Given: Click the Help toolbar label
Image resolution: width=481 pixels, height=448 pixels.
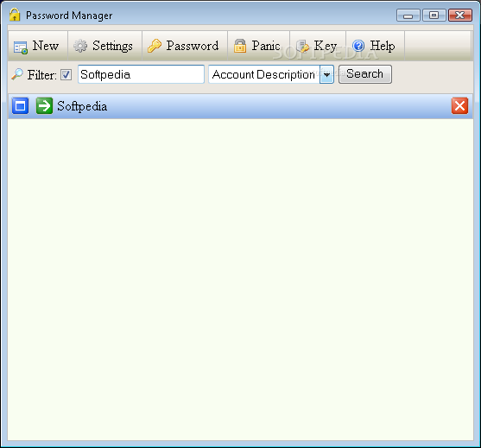Looking at the screenshot, I should tap(383, 47).
